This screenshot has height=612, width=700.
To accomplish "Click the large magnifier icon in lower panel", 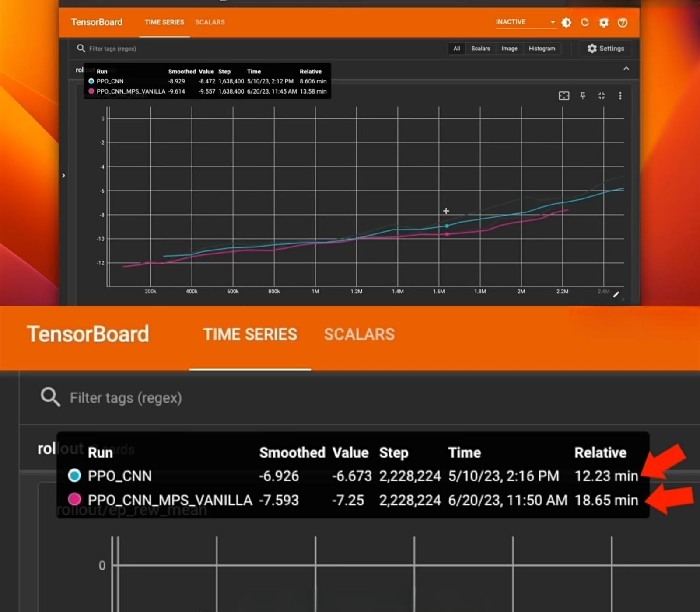I will pyautogui.click(x=50, y=397).
